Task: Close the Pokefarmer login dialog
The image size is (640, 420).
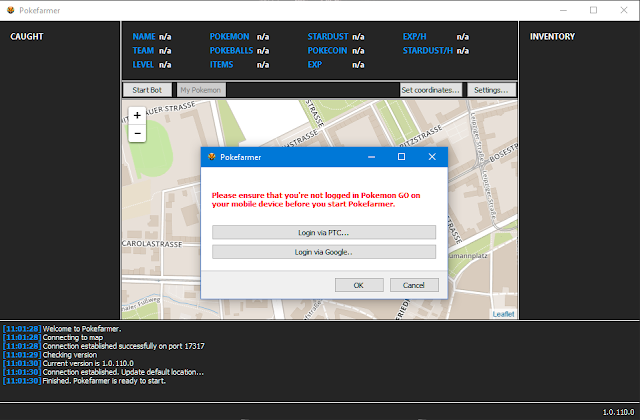Action: click(x=432, y=157)
